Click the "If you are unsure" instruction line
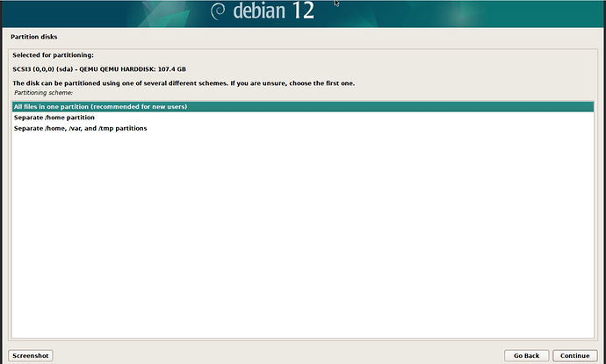 coord(184,83)
